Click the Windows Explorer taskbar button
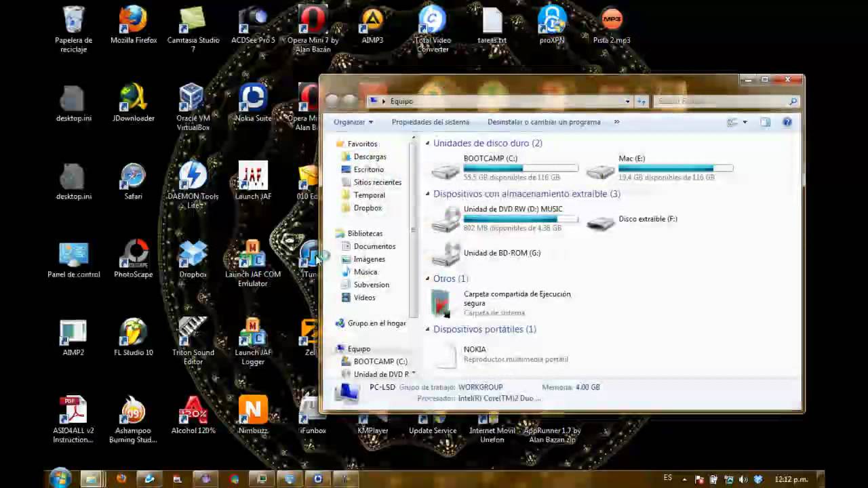868x488 pixels. click(91, 479)
